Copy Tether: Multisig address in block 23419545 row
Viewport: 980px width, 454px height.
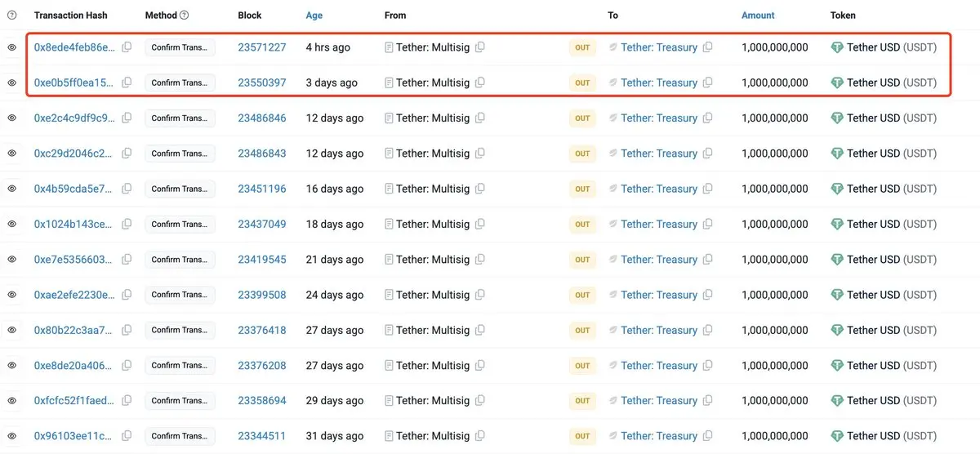(480, 260)
